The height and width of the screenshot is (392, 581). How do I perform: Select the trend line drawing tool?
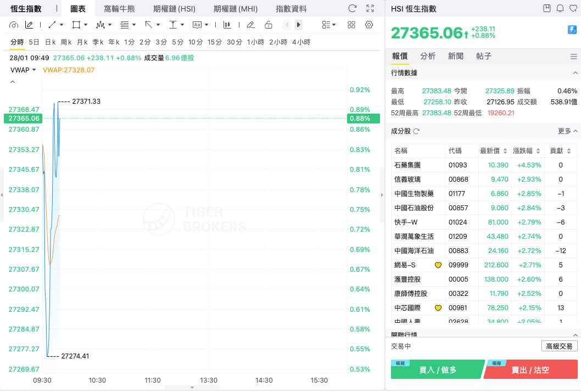[52, 25]
